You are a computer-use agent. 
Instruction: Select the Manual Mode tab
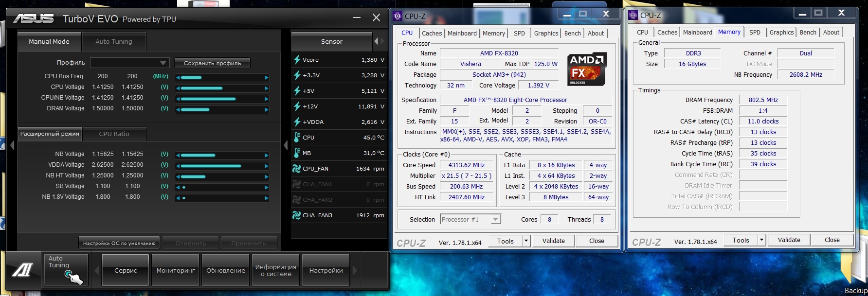click(49, 42)
